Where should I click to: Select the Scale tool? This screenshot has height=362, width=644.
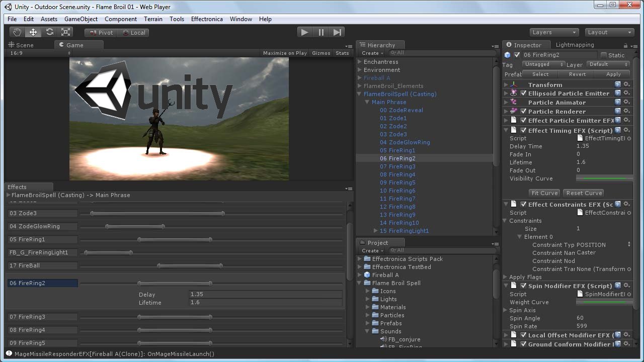(65, 32)
